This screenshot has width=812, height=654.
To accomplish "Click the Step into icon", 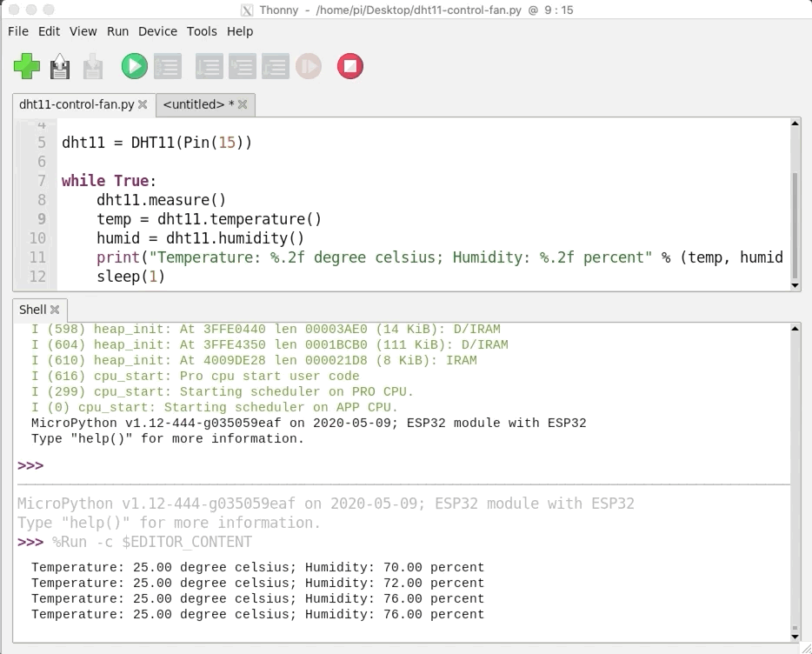I will point(243,66).
